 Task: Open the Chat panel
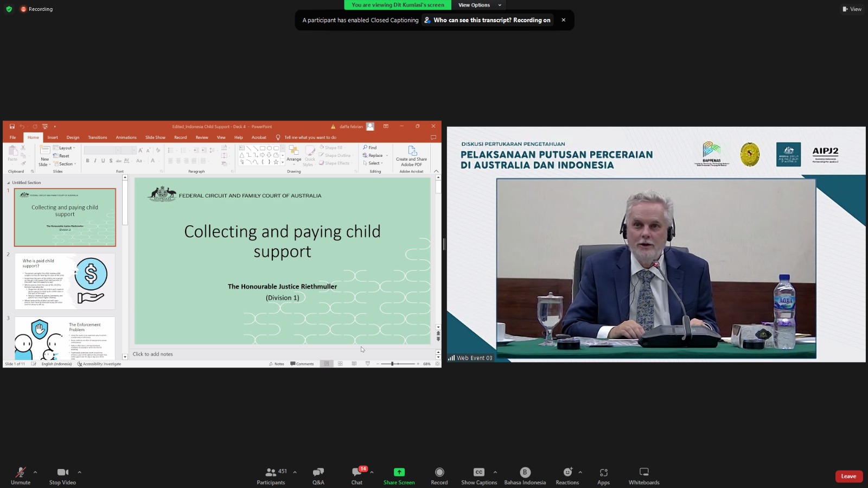coord(356,476)
